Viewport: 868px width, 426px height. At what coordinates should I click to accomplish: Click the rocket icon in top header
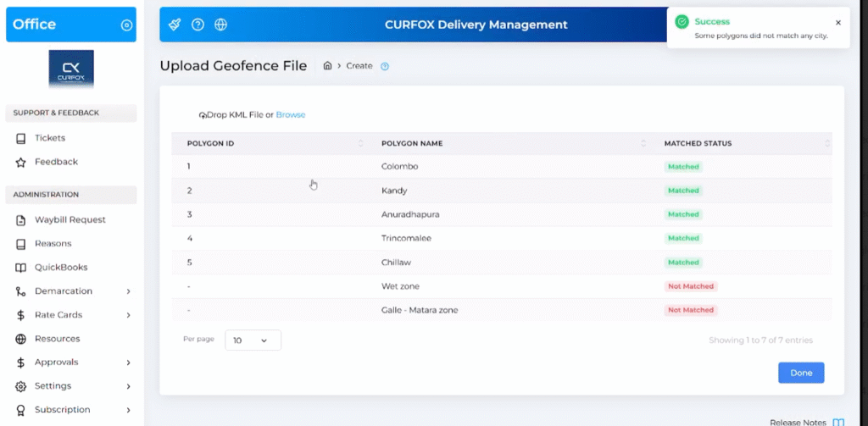tap(175, 25)
